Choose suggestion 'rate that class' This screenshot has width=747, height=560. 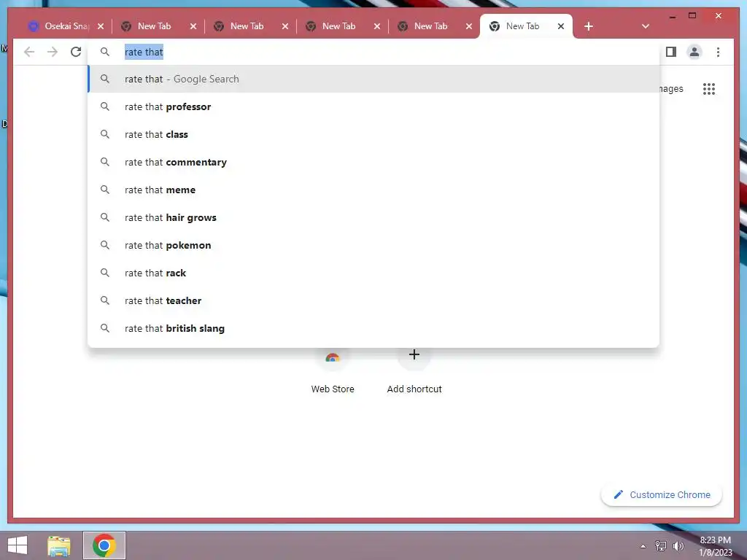click(x=373, y=134)
